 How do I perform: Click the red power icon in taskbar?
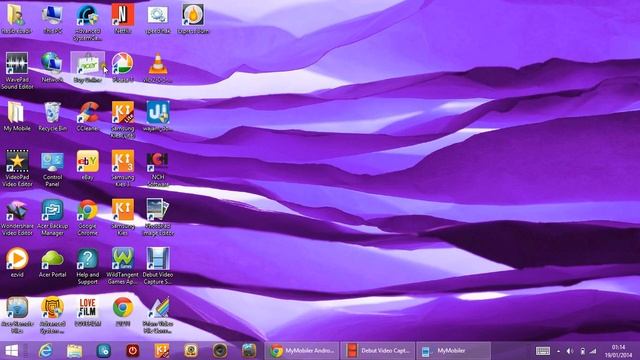[x=133, y=351]
